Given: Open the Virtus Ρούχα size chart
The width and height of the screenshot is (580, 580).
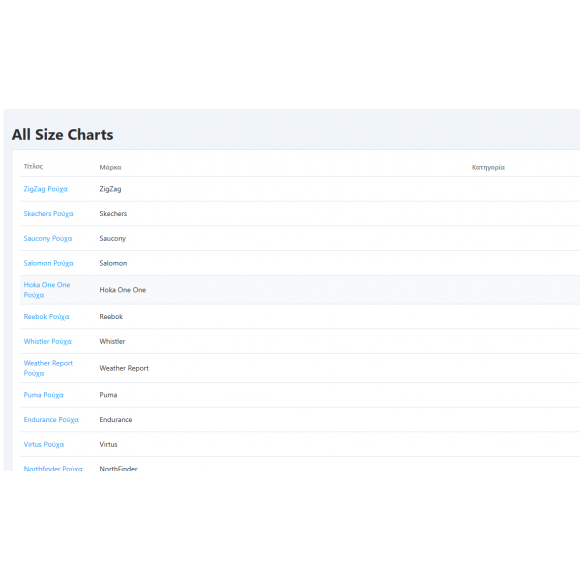Looking at the screenshot, I should click(44, 445).
